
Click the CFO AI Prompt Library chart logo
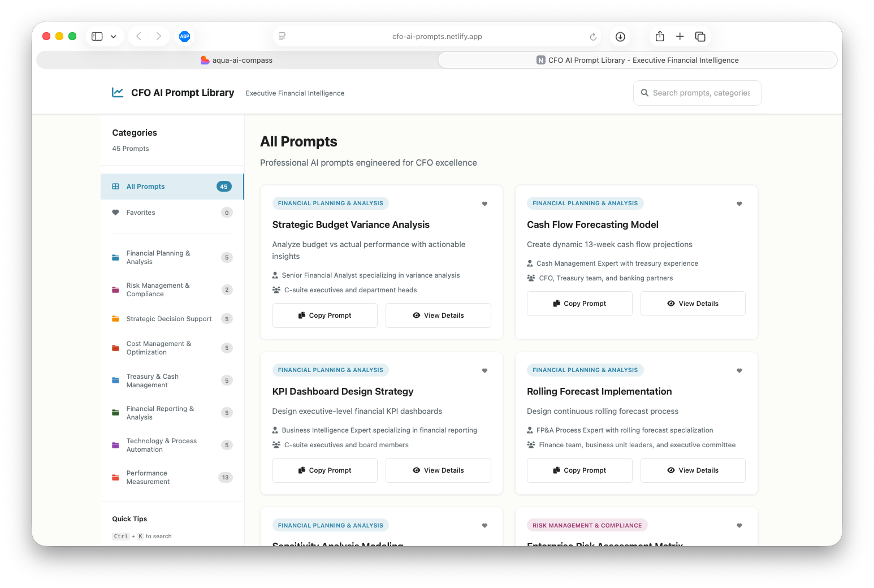point(118,92)
